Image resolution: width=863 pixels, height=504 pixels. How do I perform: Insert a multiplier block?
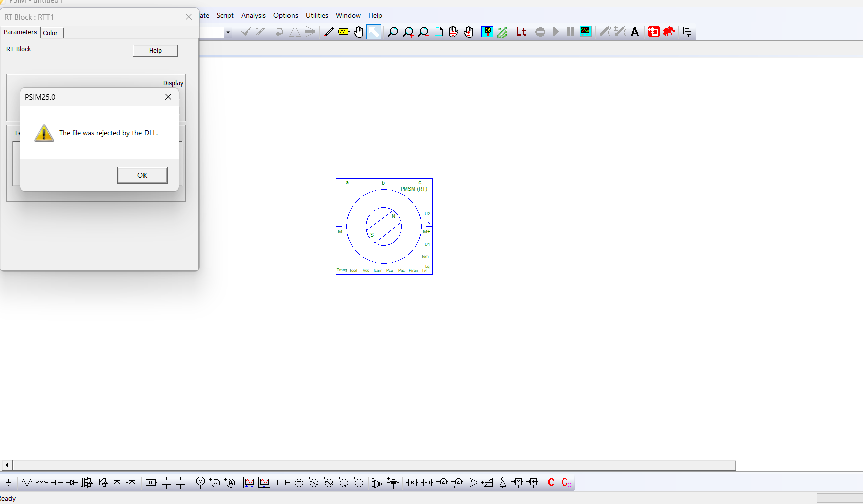pyautogui.click(x=517, y=483)
